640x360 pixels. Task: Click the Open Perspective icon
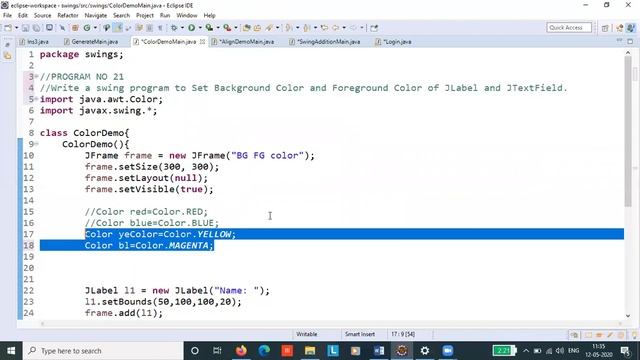click(x=605, y=28)
